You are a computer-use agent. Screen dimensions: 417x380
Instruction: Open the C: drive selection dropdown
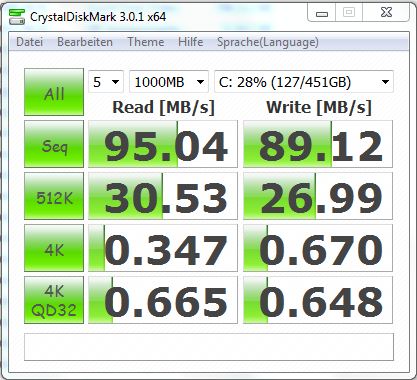(x=304, y=82)
